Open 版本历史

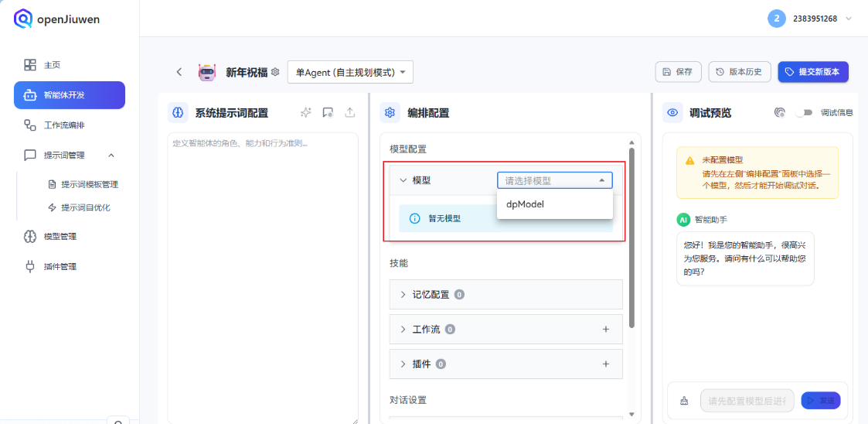[x=740, y=72]
